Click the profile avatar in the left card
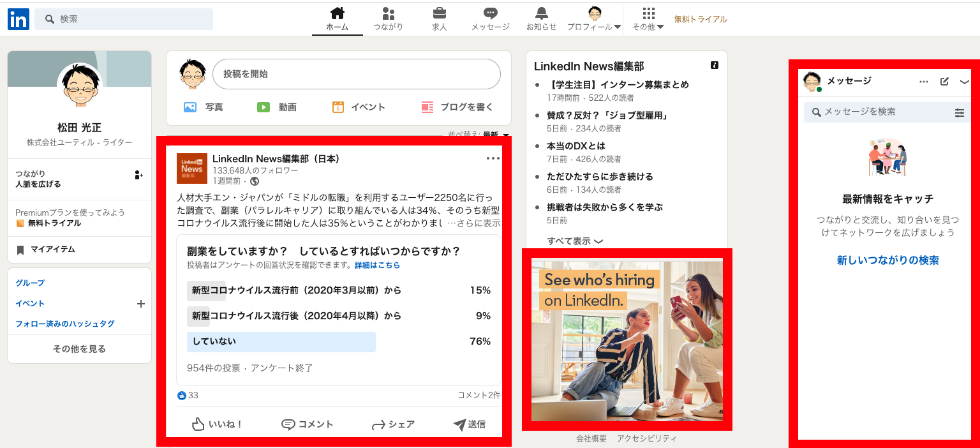The image size is (980, 448). (x=80, y=86)
